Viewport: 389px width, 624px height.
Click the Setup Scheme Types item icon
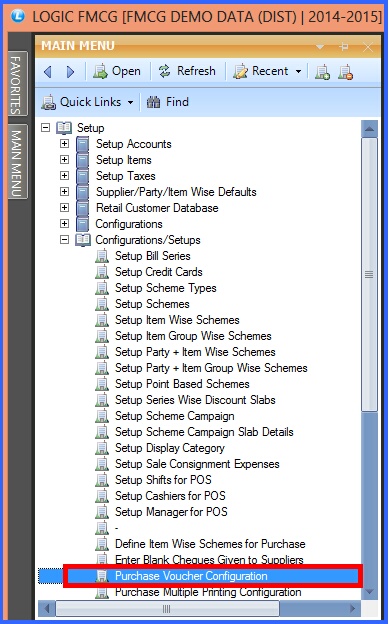point(102,288)
